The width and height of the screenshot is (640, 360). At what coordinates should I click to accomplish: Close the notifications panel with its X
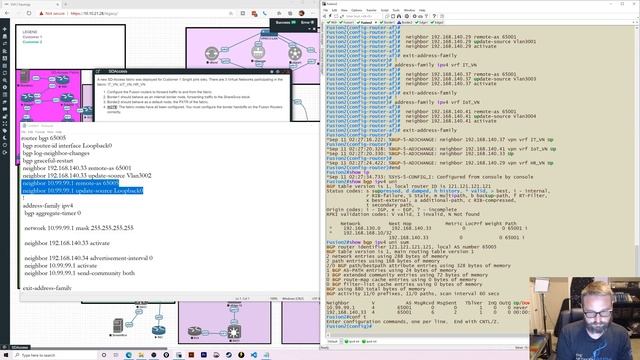point(314,29)
